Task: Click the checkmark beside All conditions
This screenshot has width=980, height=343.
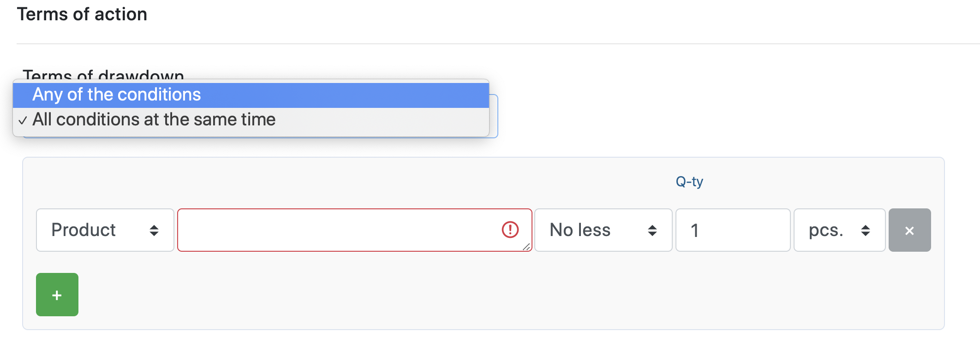Action: pos(23,121)
